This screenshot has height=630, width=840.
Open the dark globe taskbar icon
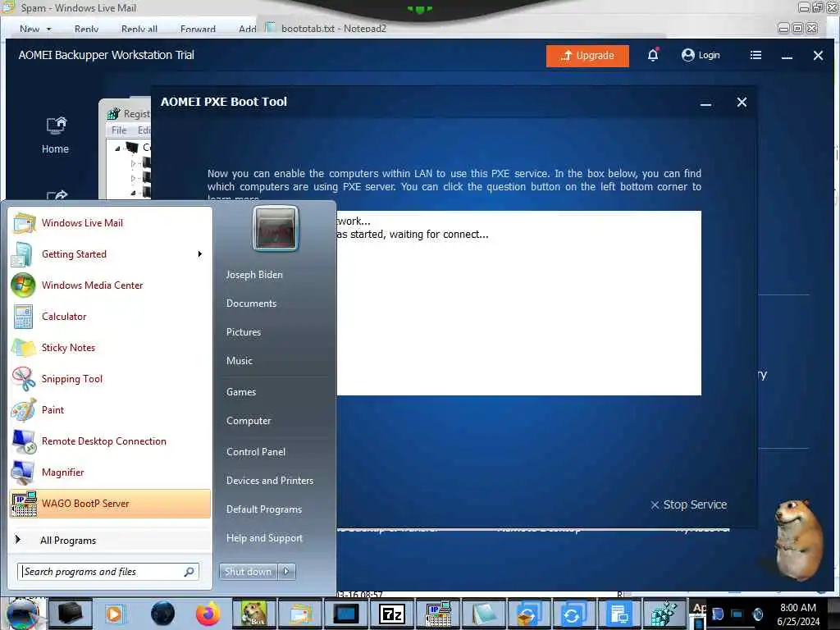[162, 614]
